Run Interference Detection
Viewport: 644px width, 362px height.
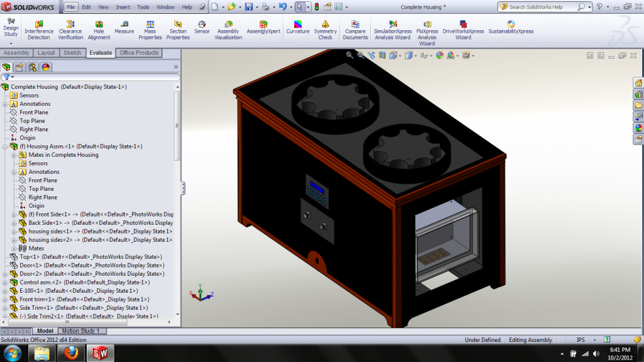38,30
